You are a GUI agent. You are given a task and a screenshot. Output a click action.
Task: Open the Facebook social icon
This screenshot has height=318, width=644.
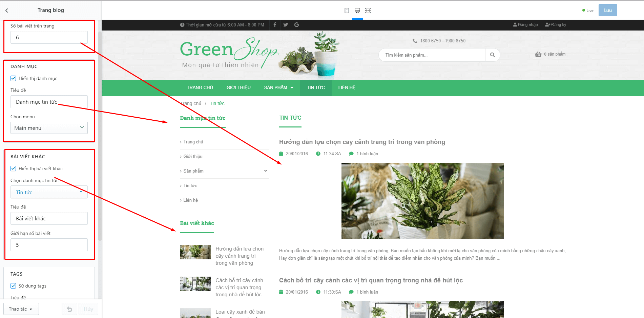click(x=275, y=25)
